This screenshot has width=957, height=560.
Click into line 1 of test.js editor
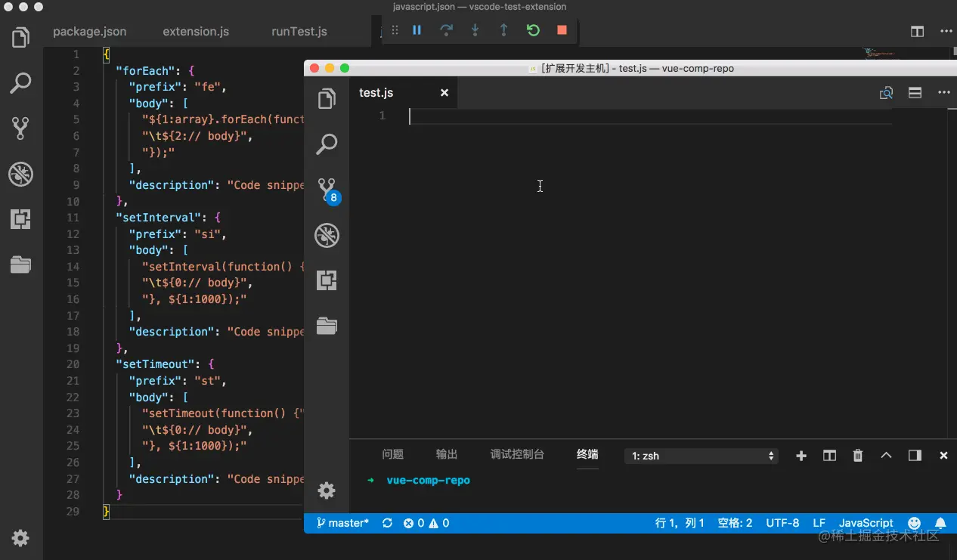[650, 116]
